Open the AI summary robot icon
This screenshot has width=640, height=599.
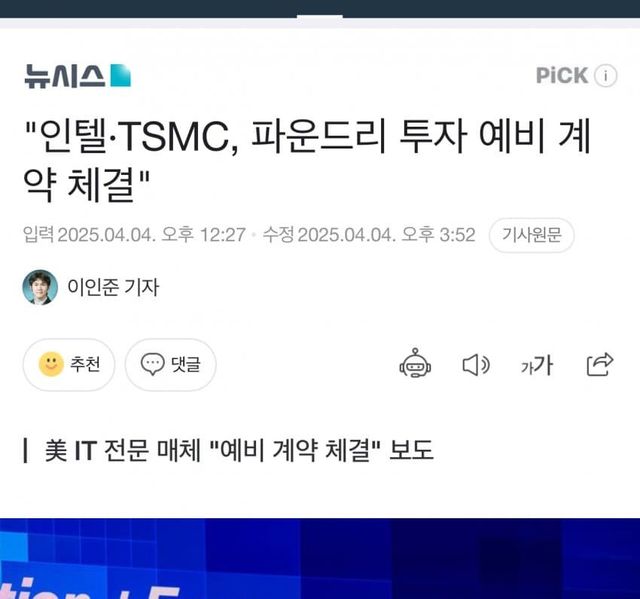415,364
